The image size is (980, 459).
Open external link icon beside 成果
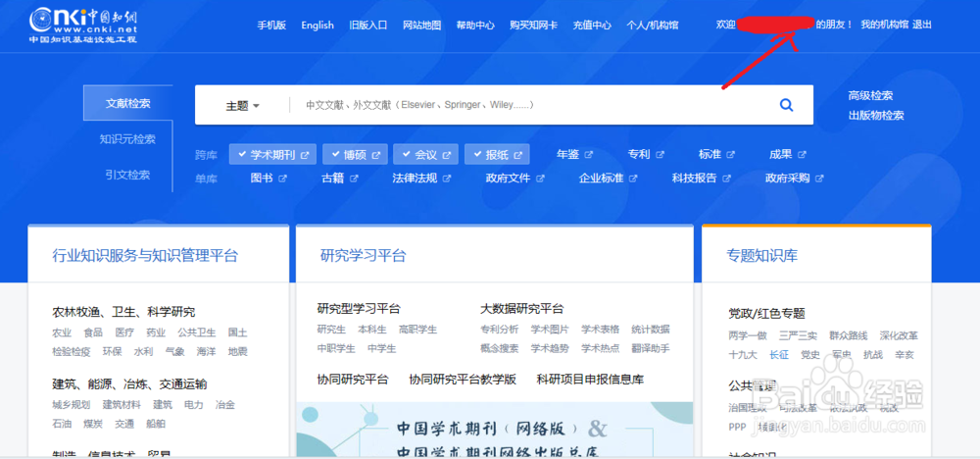[x=802, y=154]
